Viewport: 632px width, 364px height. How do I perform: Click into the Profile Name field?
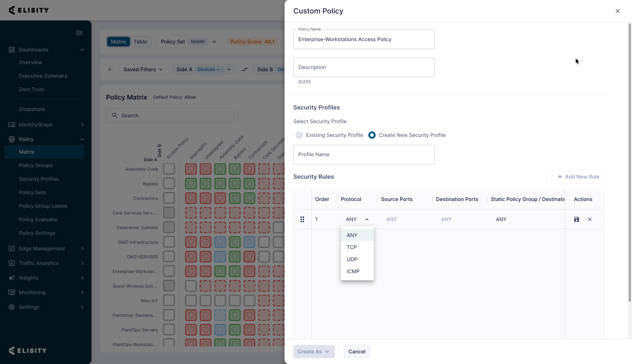click(364, 155)
